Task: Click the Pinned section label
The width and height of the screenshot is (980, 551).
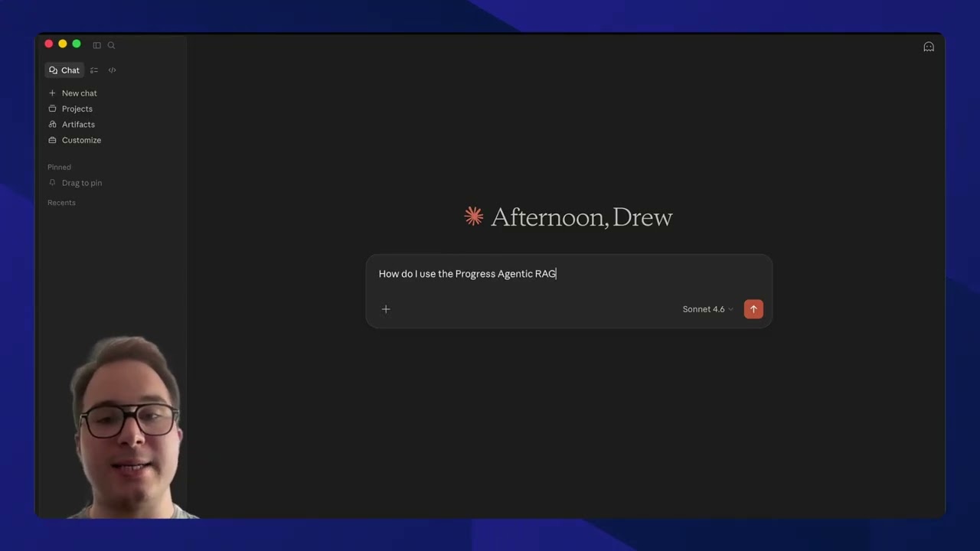Action: pos(59,167)
